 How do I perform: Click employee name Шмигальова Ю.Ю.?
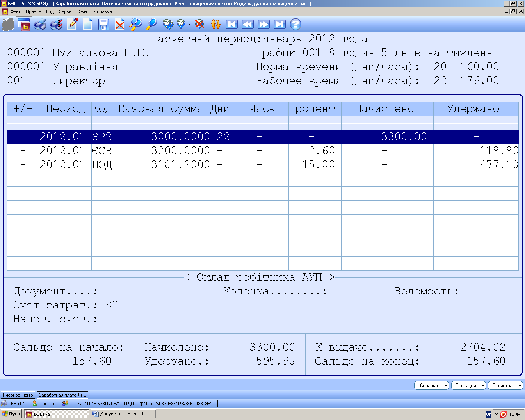[x=101, y=53]
